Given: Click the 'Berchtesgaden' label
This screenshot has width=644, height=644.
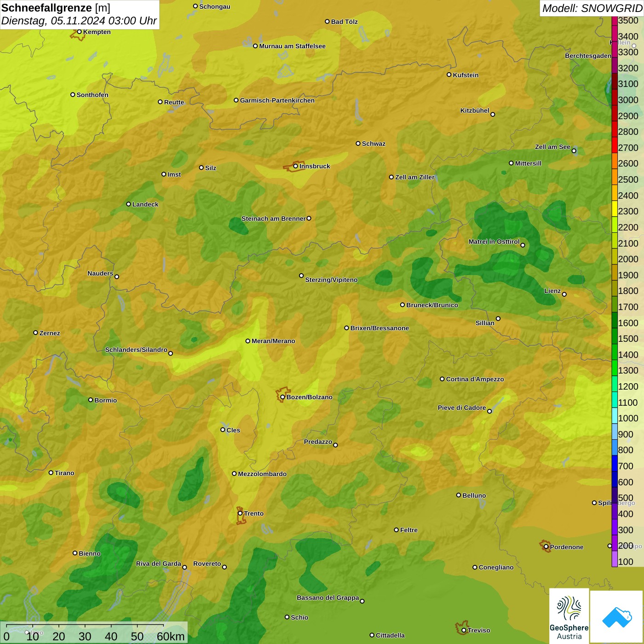Looking at the screenshot, I should click(588, 56).
